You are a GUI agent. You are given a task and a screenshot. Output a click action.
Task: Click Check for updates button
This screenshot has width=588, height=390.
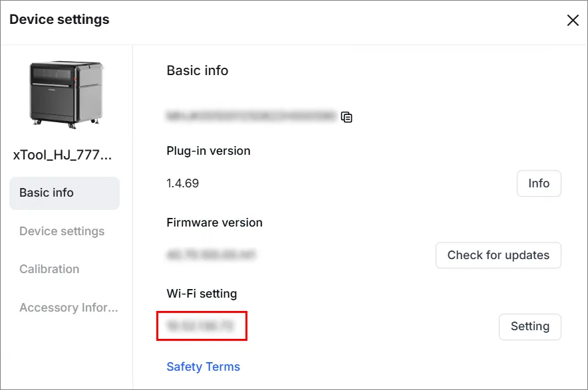point(498,255)
